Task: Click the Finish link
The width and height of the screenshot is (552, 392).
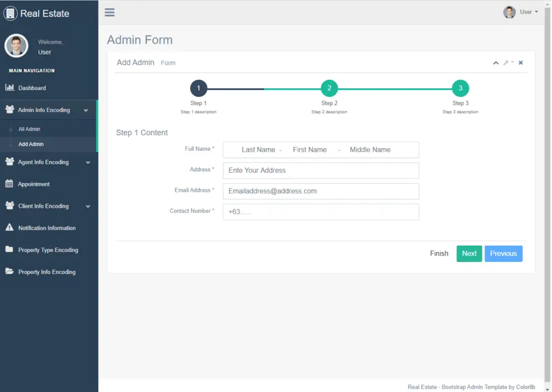Action: coord(439,253)
